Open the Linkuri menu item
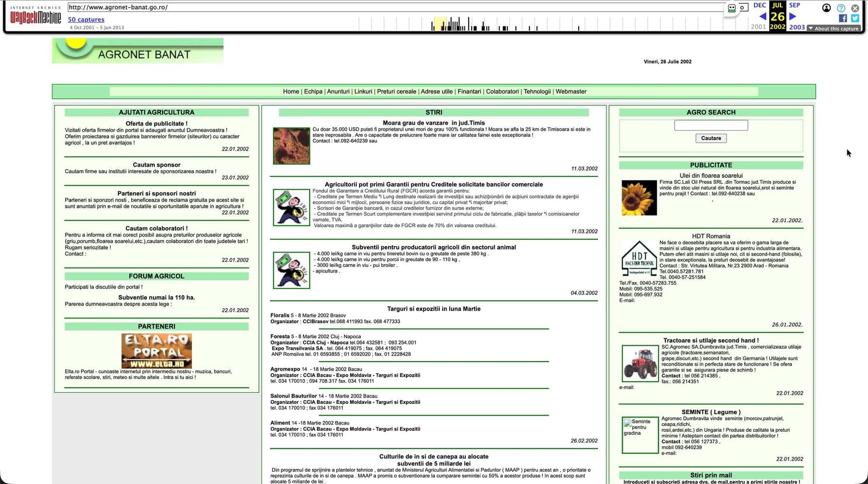Image resolution: width=868 pixels, height=484 pixels. click(363, 92)
